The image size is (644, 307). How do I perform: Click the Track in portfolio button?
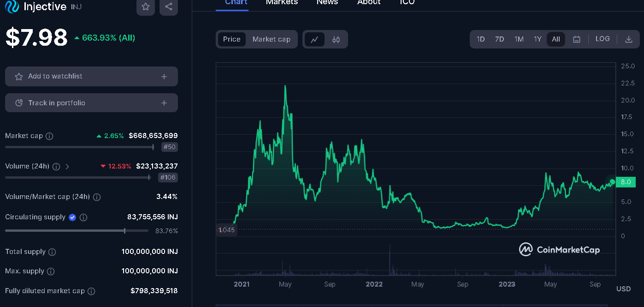[x=91, y=103]
